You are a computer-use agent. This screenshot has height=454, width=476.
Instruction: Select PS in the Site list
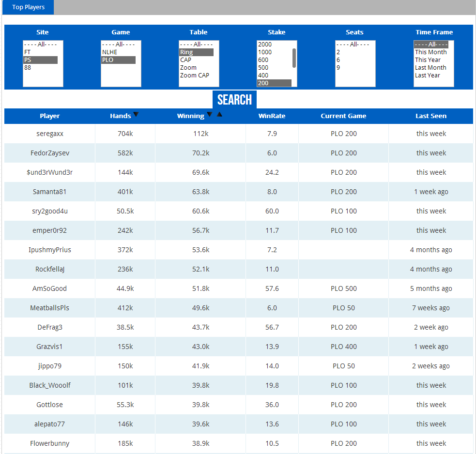click(40, 60)
